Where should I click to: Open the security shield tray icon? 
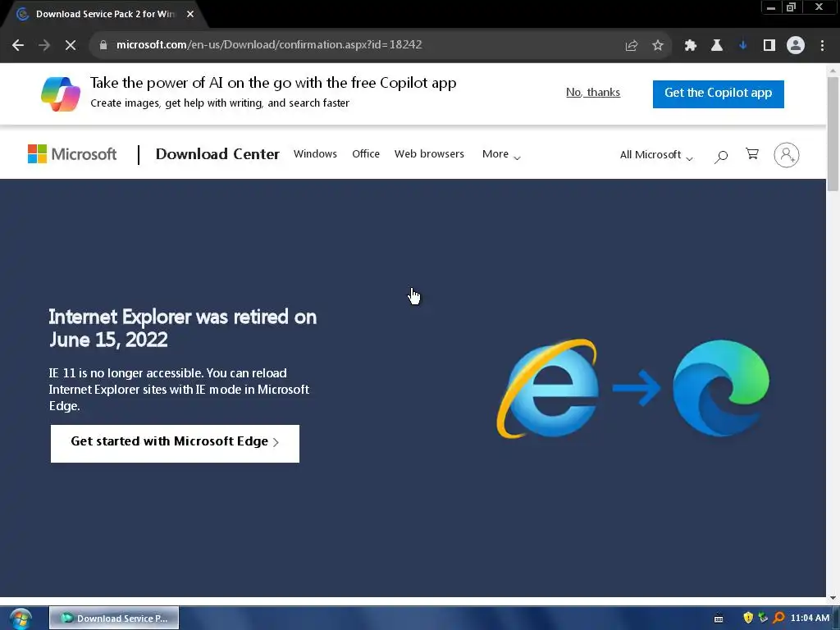748,618
